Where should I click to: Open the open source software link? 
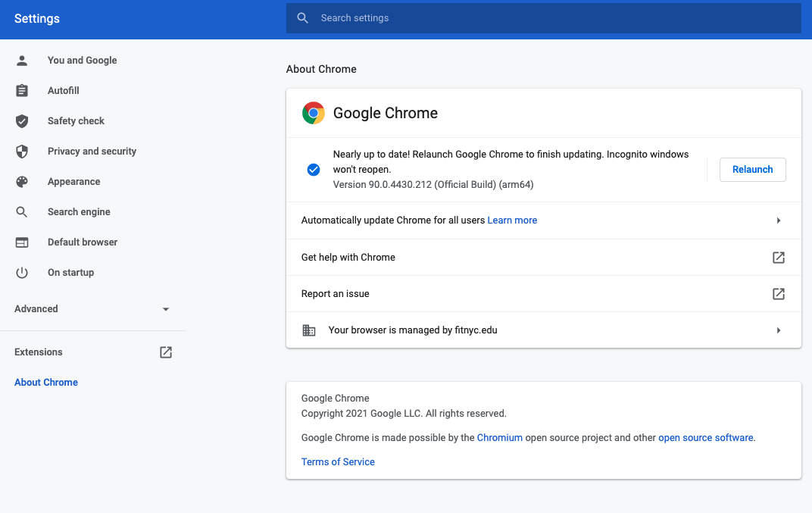pos(705,438)
